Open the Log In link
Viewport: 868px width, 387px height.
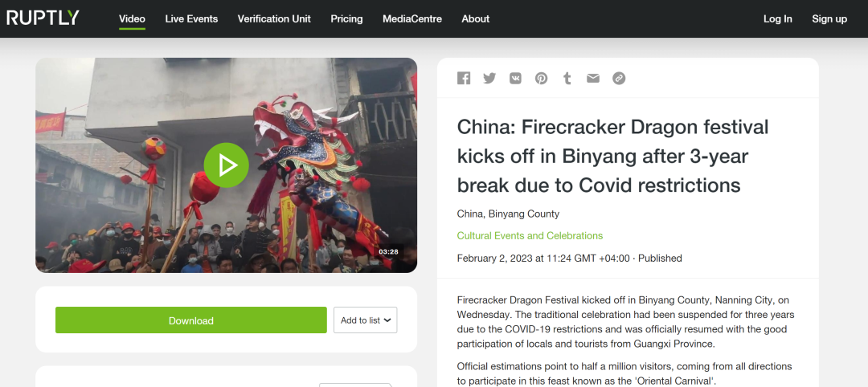778,18
